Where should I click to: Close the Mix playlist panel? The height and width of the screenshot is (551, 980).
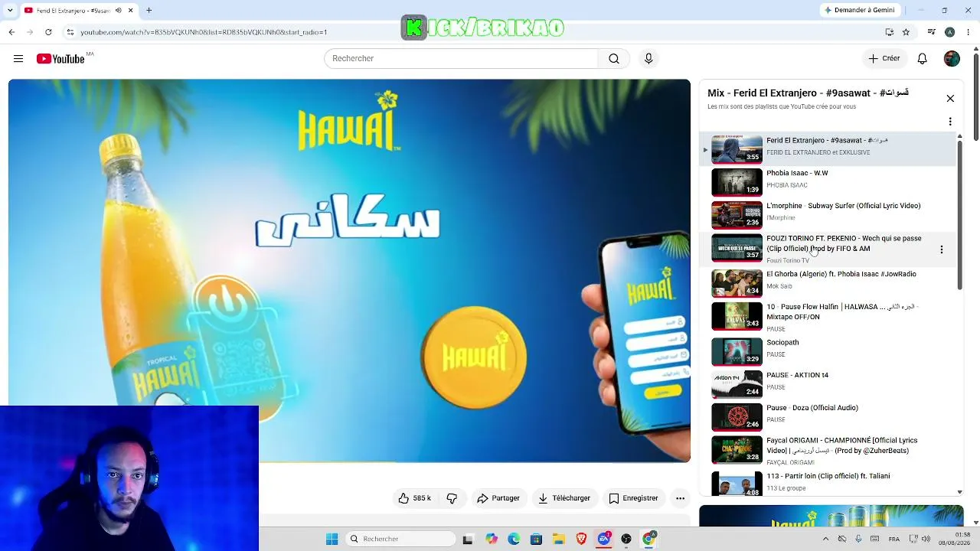pos(950,99)
